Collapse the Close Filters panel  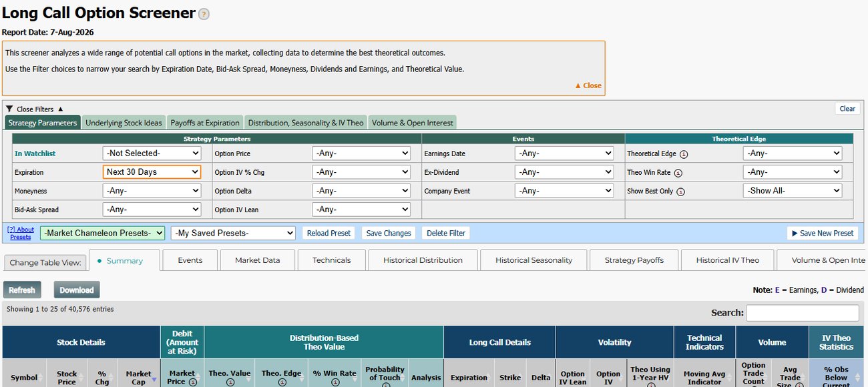[40, 109]
